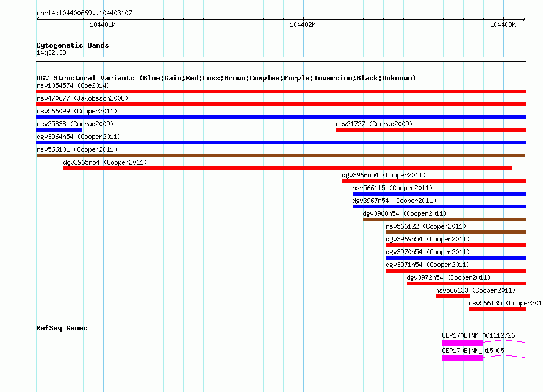The width and height of the screenshot is (543, 392).
Task: Click the magenta exon of CEP170B NM_015005
Action: coord(462,358)
